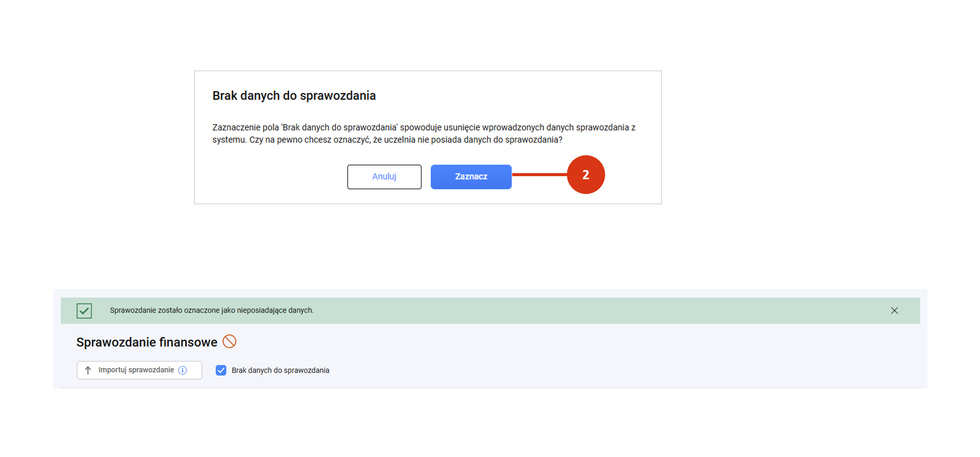The image size is (980, 457).
Task: Click the Anuluj button in the dialog
Action: pos(384,177)
